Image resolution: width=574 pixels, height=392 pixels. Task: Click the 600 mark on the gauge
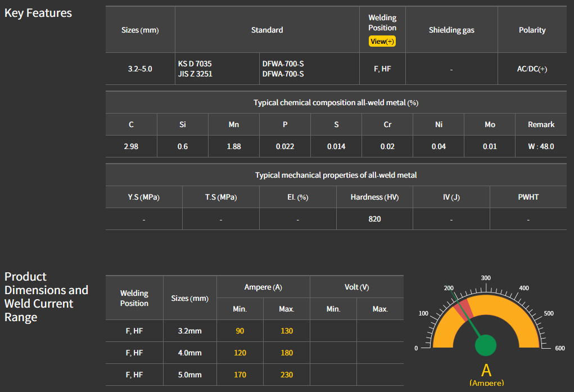point(559,349)
